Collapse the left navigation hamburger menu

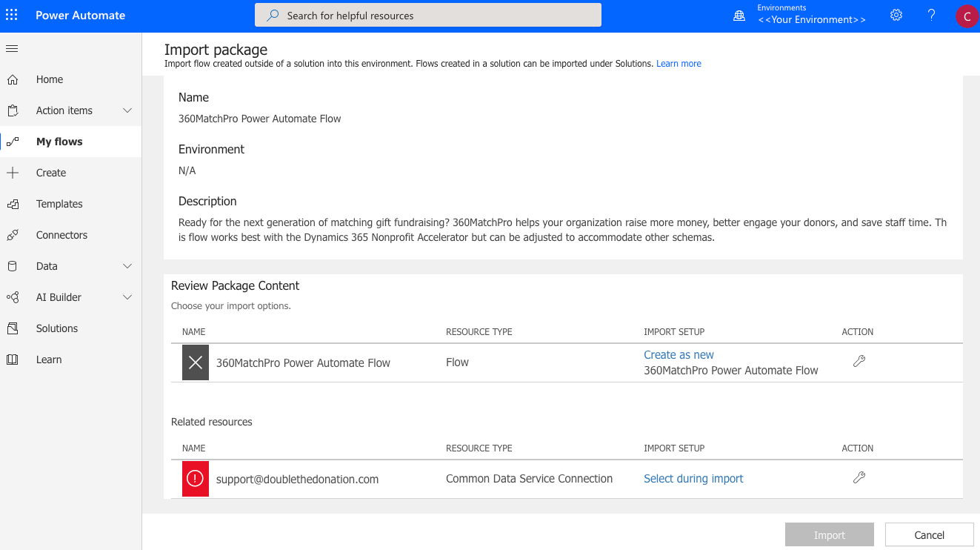point(12,49)
